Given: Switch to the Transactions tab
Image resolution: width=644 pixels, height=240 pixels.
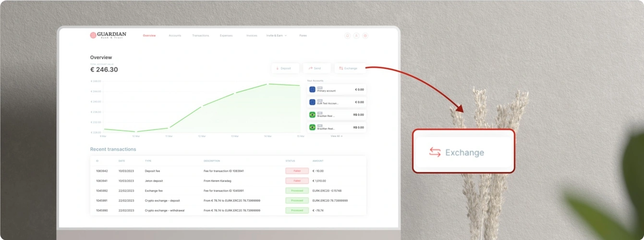Looking at the screenshot, I should point(200,36).
